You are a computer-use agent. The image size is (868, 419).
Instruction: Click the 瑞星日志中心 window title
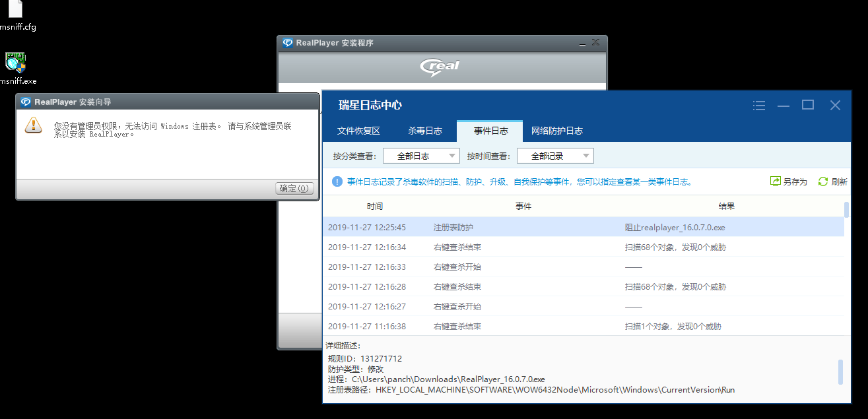click(370, 105)
